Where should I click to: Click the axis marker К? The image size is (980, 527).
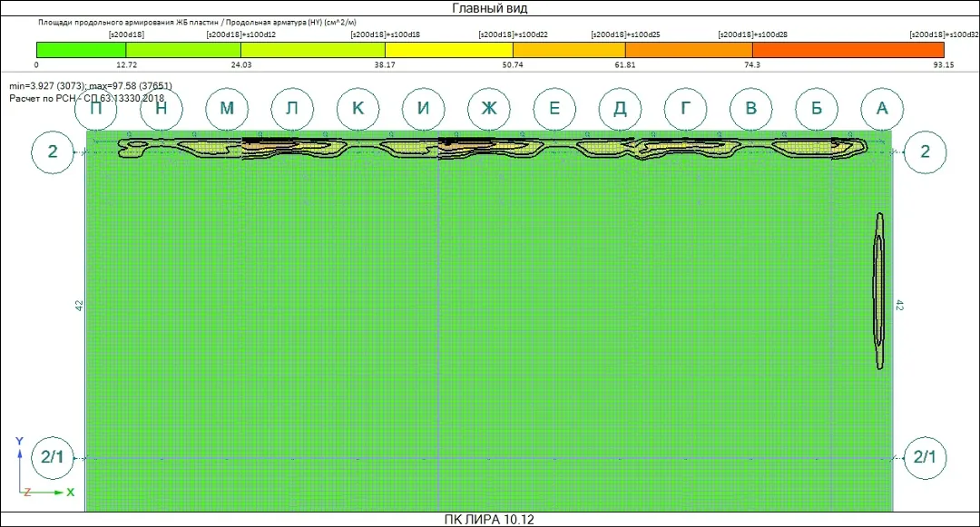click(358, 109)
